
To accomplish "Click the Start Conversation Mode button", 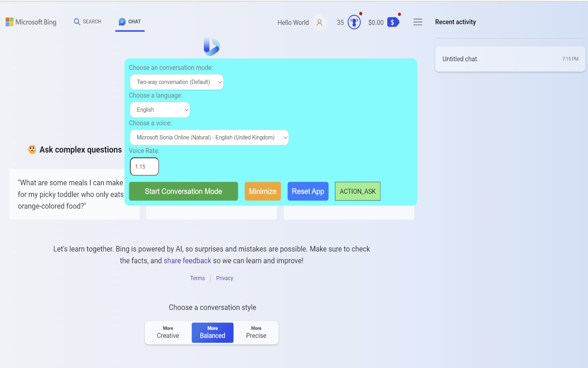I will pos(183,191).
